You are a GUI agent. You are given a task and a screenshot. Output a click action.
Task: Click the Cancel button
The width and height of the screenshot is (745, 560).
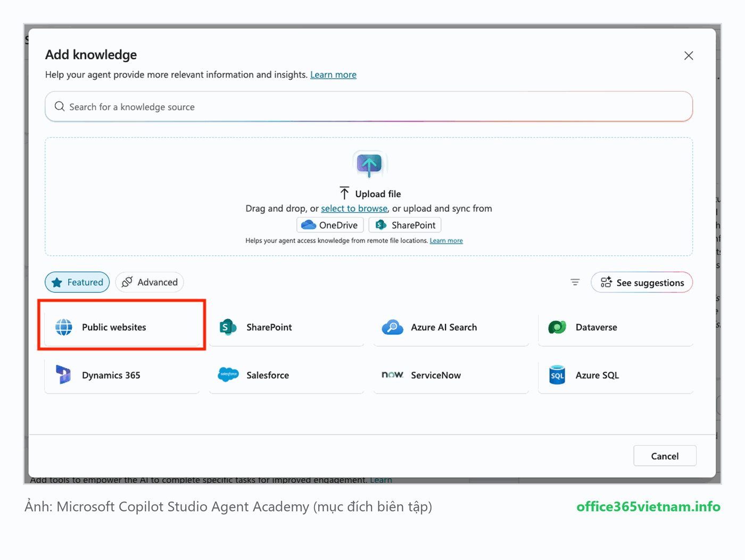point(665,456)
